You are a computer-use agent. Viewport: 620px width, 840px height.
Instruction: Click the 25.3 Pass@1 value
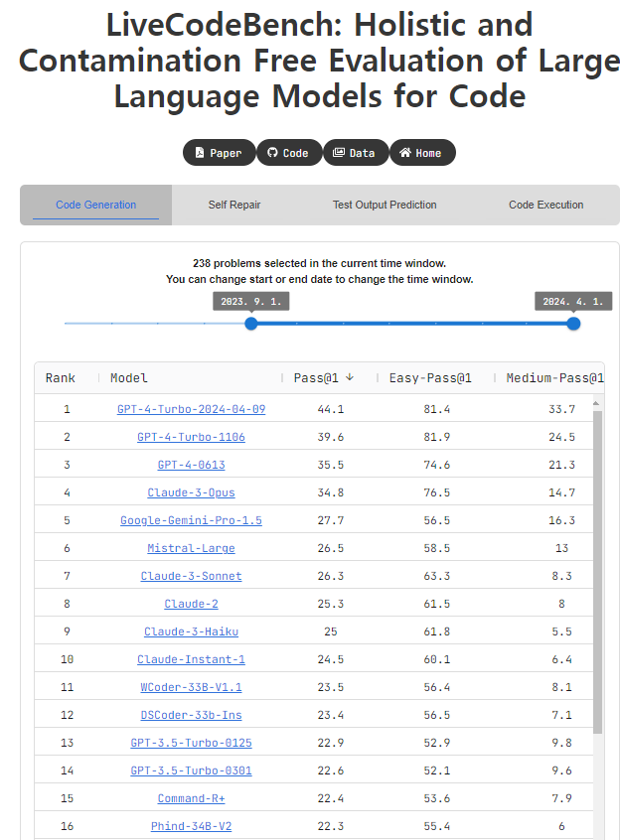pos(331,604)
